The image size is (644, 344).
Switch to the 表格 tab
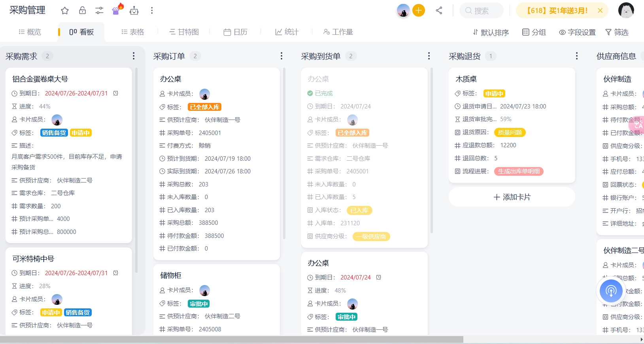[132, 32]
